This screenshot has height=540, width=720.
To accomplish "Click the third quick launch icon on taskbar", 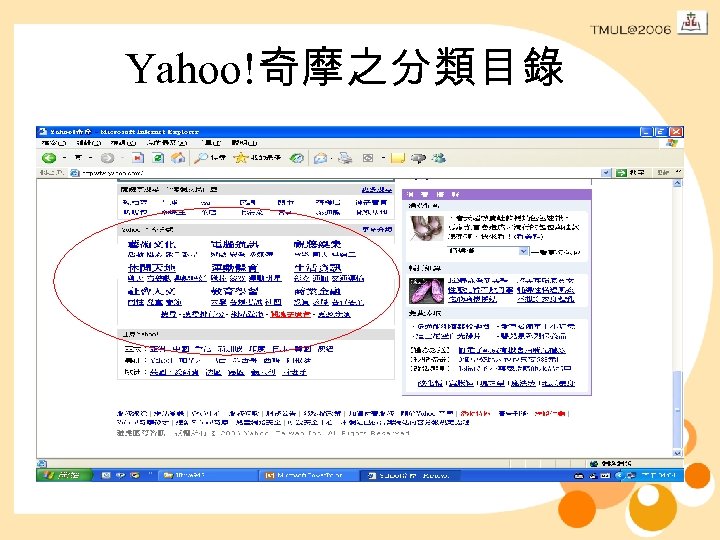I will pyautogui.click(x=135, y=475).
